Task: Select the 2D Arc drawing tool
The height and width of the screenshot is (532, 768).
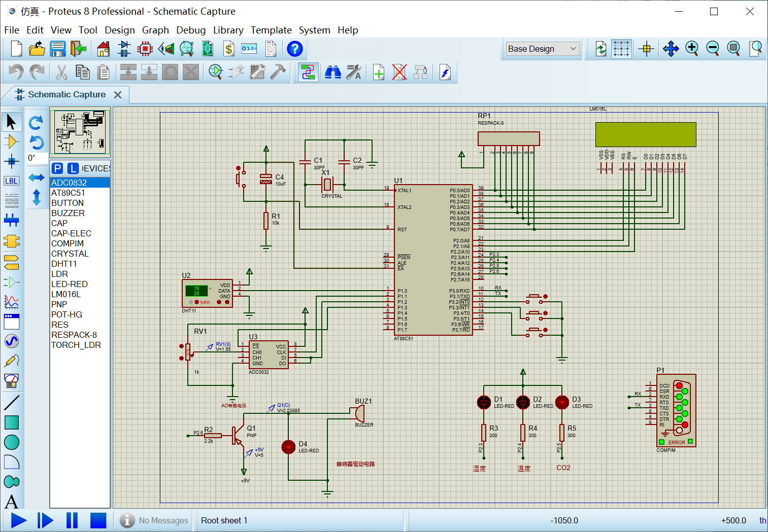Action: click(x=11, y=462)
